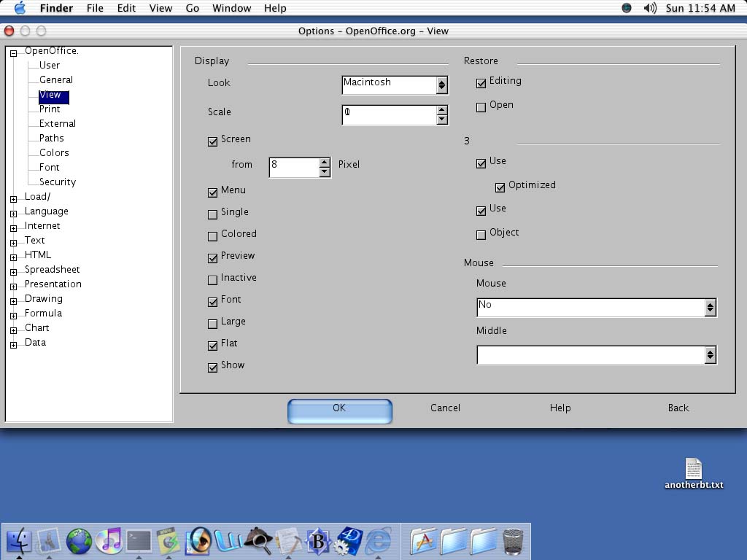Viewport: 747px width, 560px height.
Task: Select the Security tree item
Action: pos(57,182)
